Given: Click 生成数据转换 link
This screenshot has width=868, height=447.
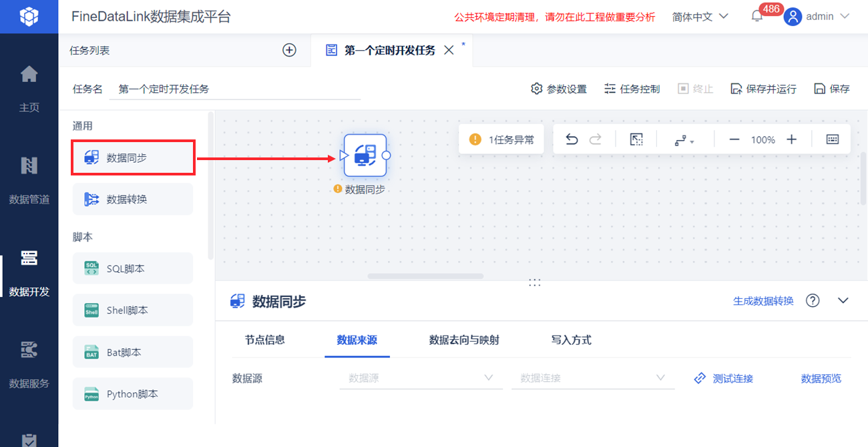Looking at the screenshot, I should (763, 301).
